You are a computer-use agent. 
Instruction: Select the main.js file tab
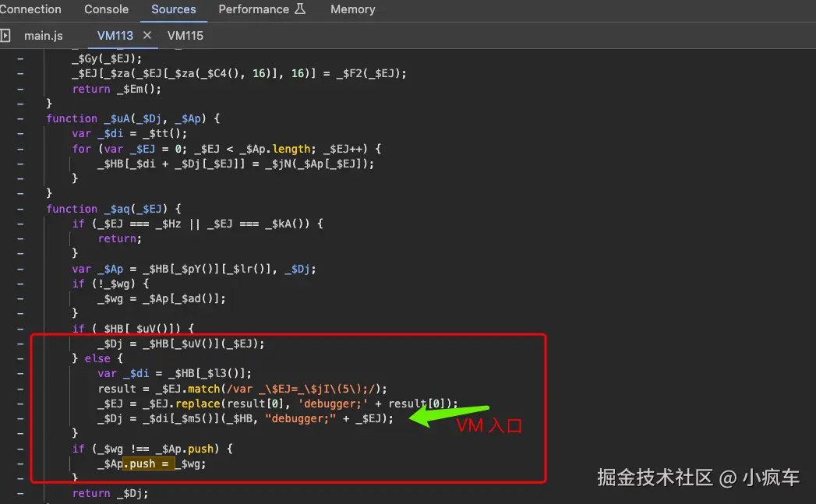pos(43,36)
